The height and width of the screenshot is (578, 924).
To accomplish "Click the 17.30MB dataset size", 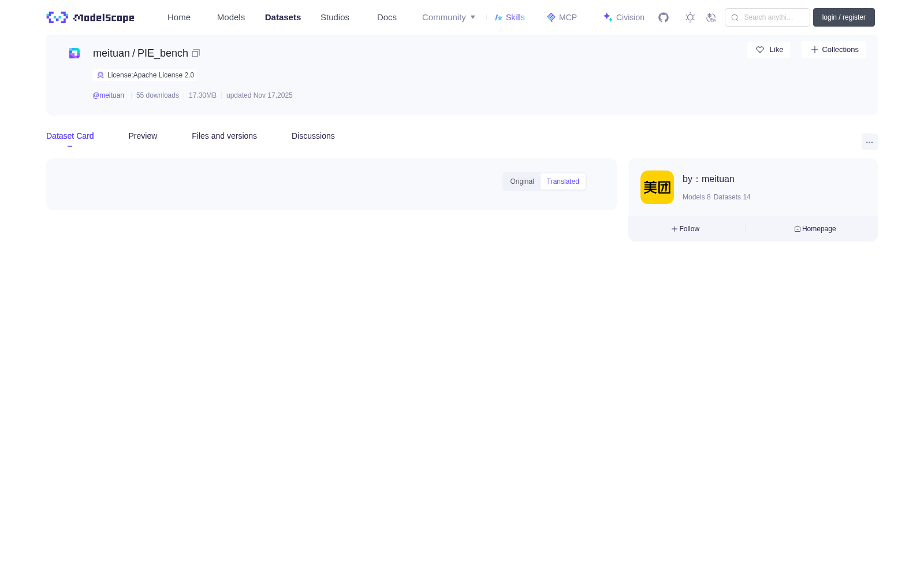I will click(203, 95).
